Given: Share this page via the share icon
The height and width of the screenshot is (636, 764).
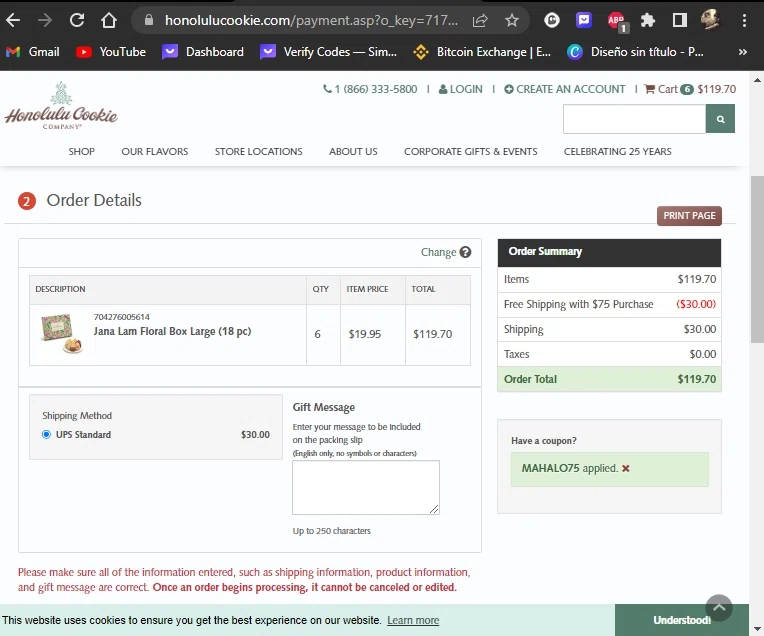Looking at the screenshot, I should coord(480,20).
